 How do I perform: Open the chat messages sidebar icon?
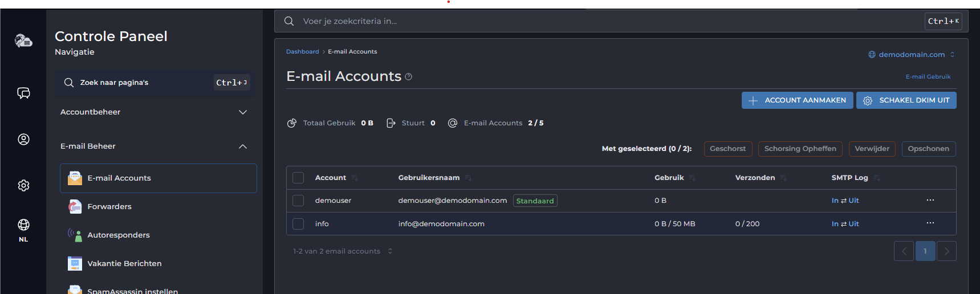(23, 93)
